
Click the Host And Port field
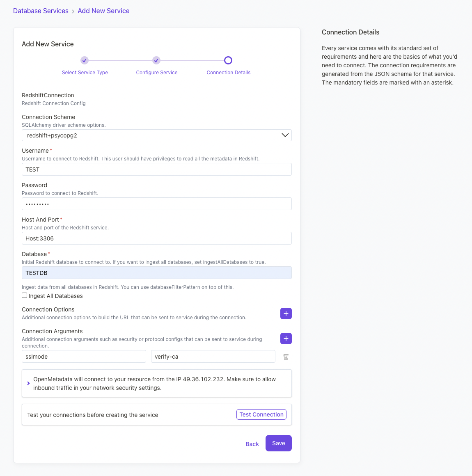[156, 238]
